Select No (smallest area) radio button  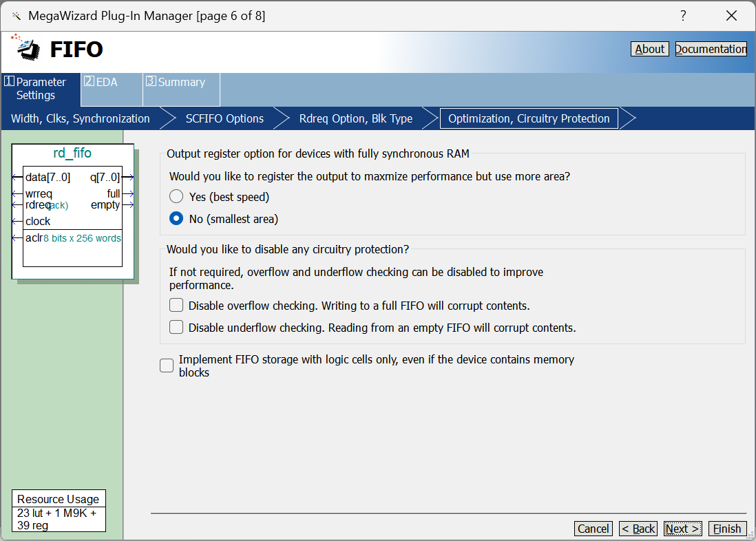coord(176,219)
